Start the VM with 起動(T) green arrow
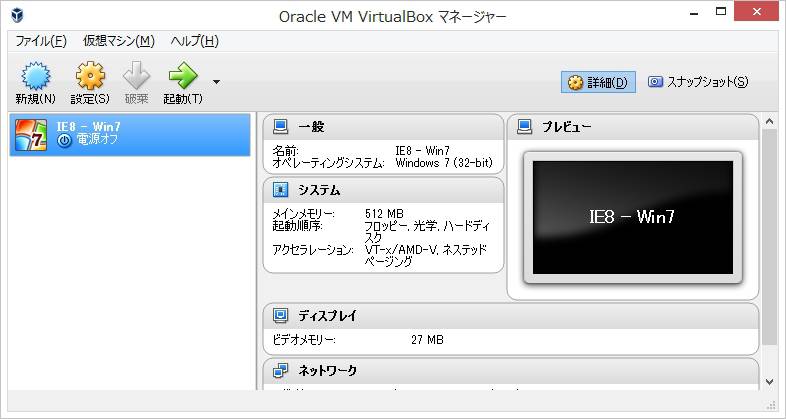This screenshot has width=786, height=419. 183,76
